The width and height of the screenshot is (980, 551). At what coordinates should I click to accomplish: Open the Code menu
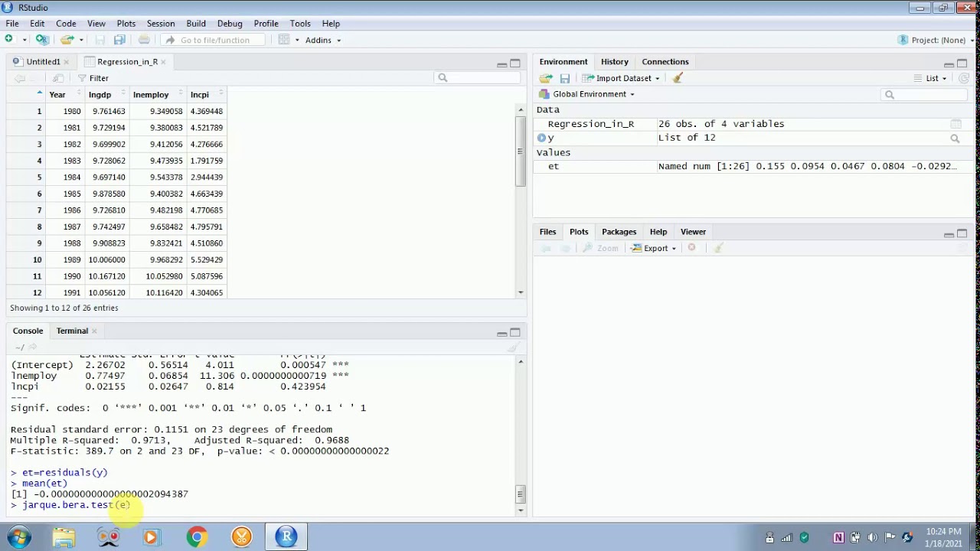tap(66, 24)
